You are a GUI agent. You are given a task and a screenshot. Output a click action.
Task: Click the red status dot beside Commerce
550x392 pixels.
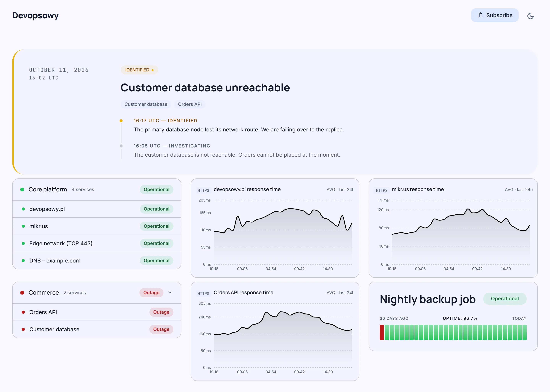point(22,292)
